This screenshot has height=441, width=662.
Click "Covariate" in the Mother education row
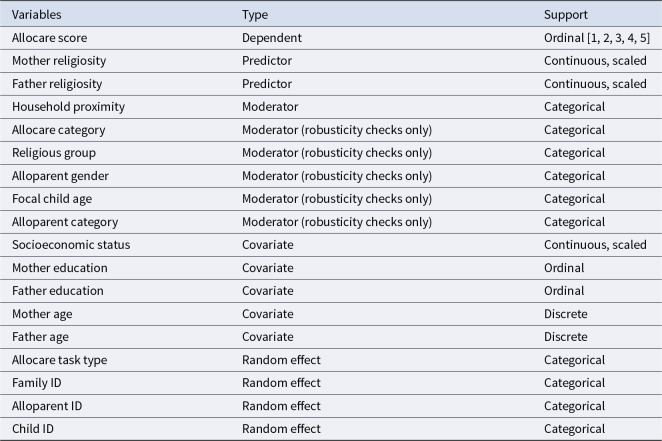[268, 268]
